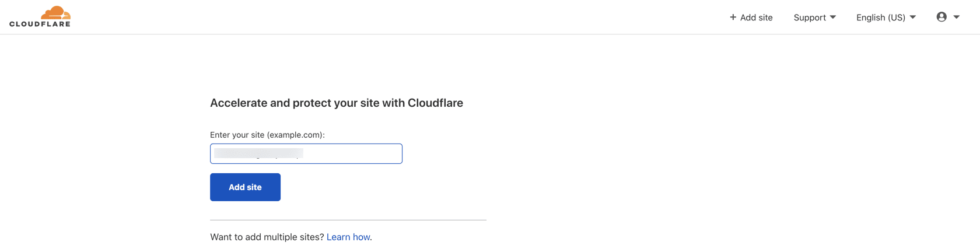Click the Cloudflare cloud logo
980x252 pixels.
[56, 13]
